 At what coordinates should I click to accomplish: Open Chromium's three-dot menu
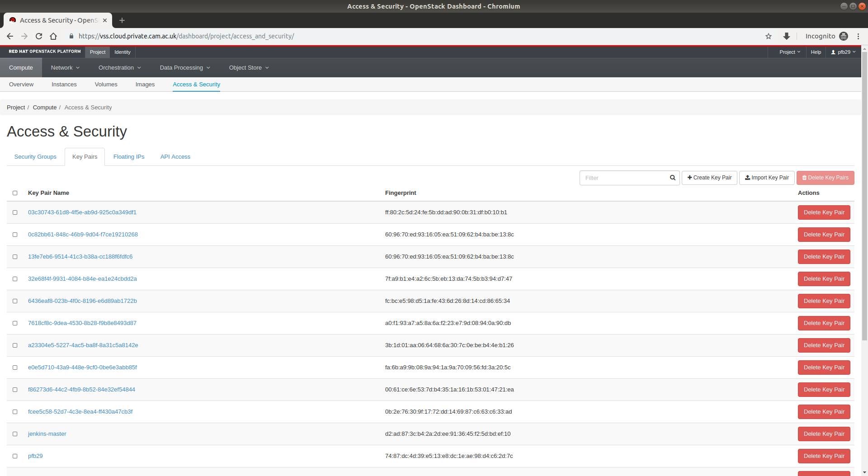pos(858,36)
